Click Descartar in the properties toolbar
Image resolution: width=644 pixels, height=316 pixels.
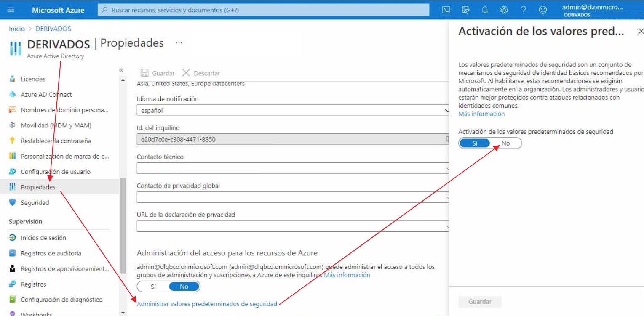[201, 73]
